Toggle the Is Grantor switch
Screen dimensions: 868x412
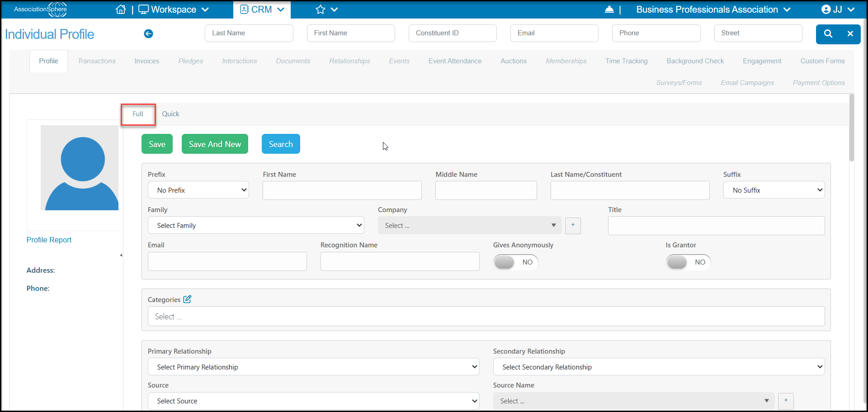point(688,262)
